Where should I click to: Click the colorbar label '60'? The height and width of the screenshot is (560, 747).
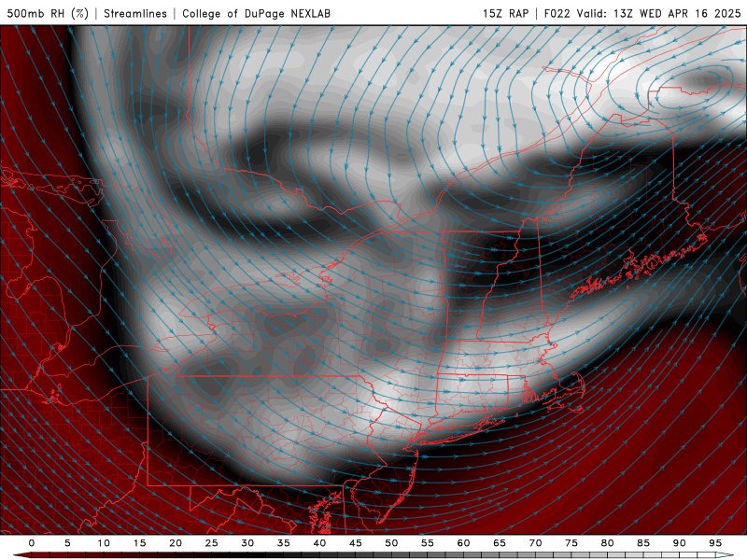click(x=463, y=543)
